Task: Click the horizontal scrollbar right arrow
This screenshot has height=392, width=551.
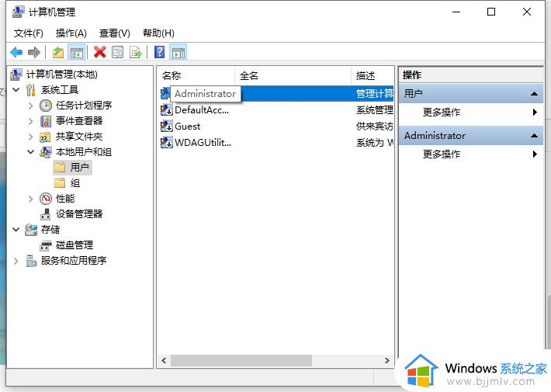Action: click(x=387, y=360)
